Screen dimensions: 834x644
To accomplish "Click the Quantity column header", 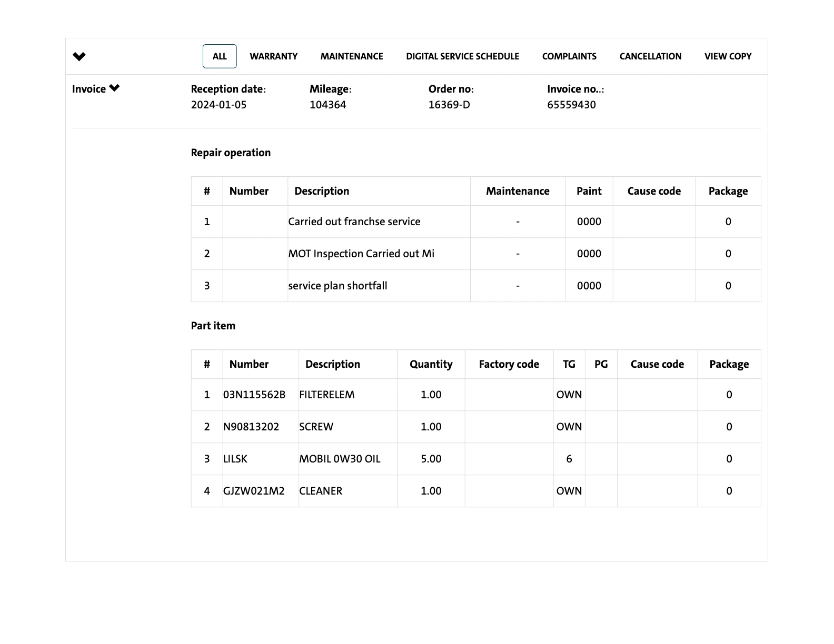I will 431,364.
